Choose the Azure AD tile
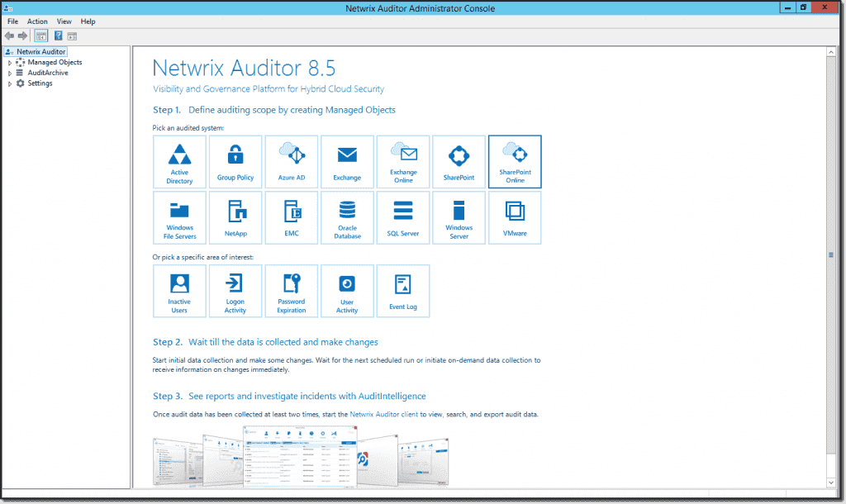Screen dimensions: 846x504 (292, 162)
